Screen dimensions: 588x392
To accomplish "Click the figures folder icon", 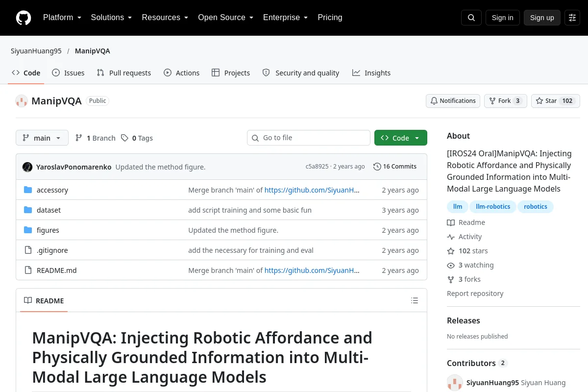I will 28,230.
